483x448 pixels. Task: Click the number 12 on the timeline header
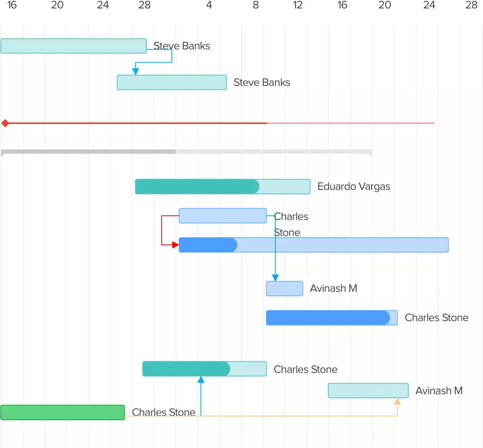point(298,6)
